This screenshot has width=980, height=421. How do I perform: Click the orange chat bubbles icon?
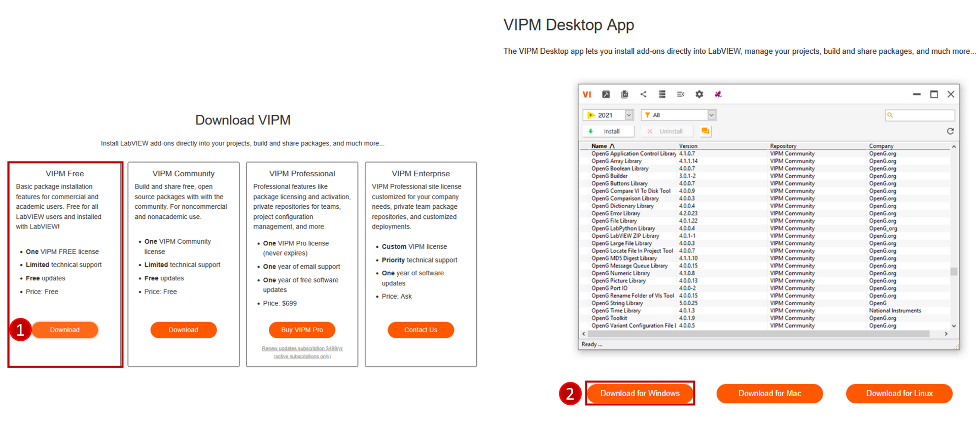(705, 132)
